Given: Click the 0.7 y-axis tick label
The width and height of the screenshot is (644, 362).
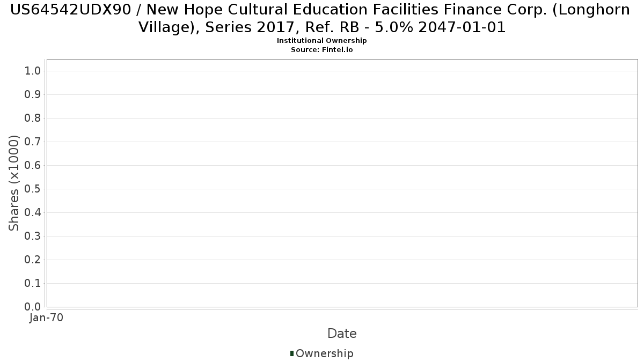Looking at the screenshot, I should pyautogui.click(x=33, y=142).
